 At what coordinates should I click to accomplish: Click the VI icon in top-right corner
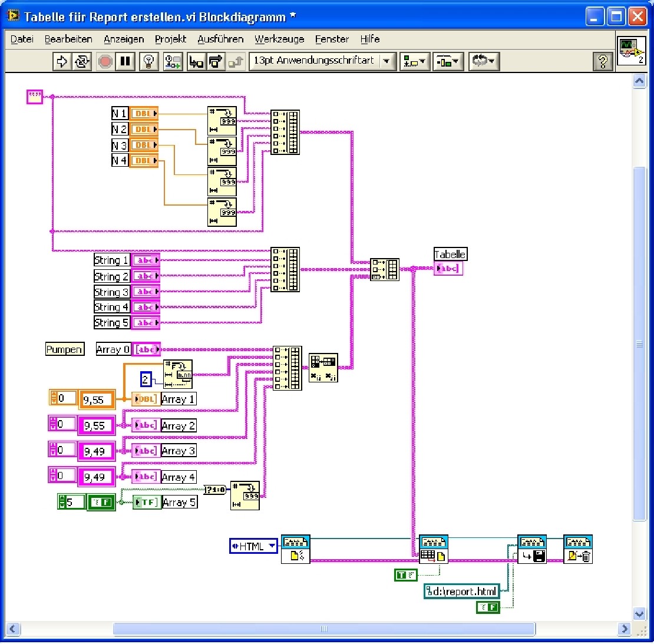point(631,51)
